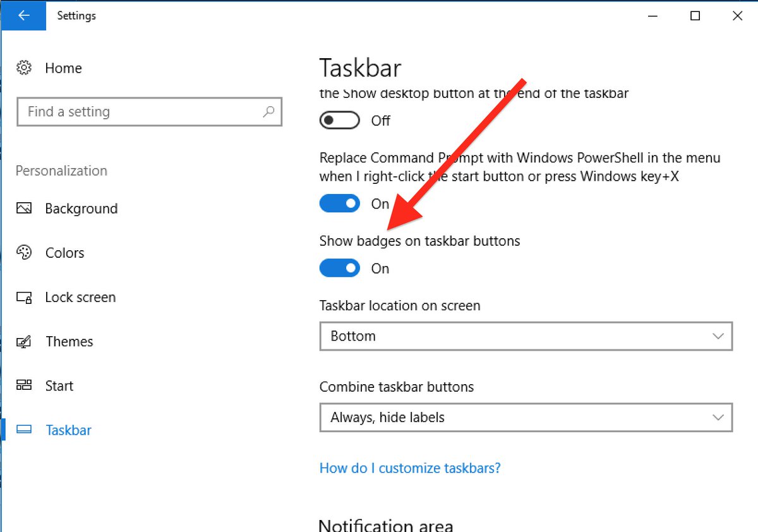Image resolution: width=758 pixels, height=532 pixels.
Task: Open the Taskbar location on screen dropdown
Action: click(x=526, y=336)
